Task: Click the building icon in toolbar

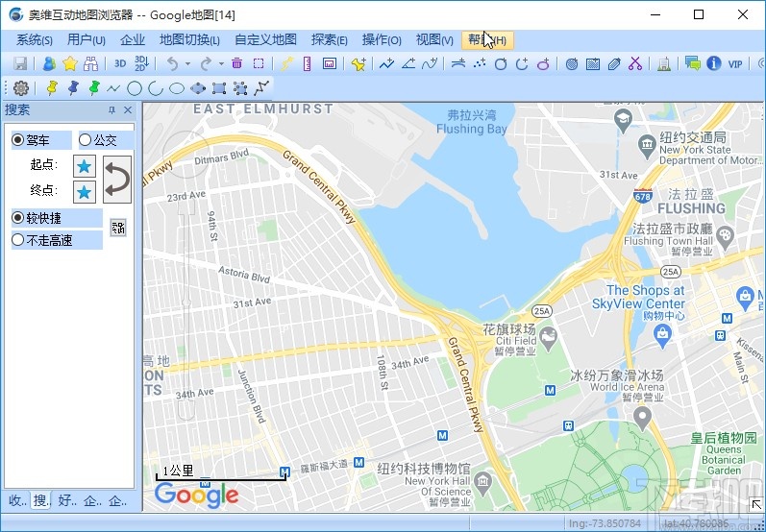Action: (664, 63)
